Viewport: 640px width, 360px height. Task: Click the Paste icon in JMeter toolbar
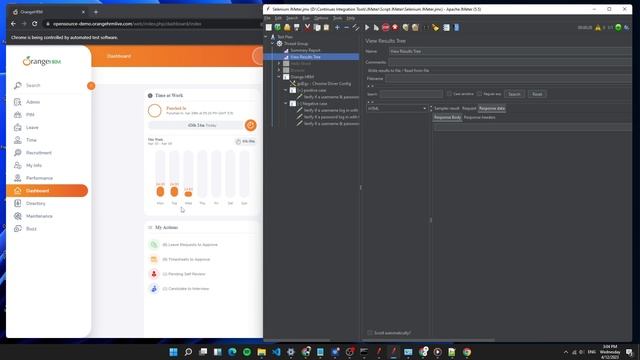pos(326,27)
